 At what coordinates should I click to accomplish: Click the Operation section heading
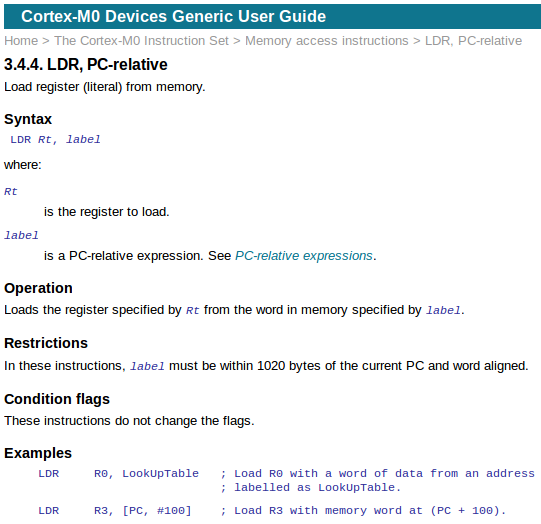point(38,288)
